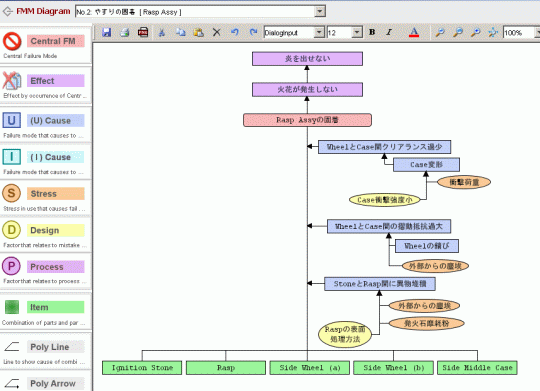Image resolution: width=540 pixels, height=391 pixels.
Task: Open the diagram selection dropdown arrow
Action: (320, 11)
